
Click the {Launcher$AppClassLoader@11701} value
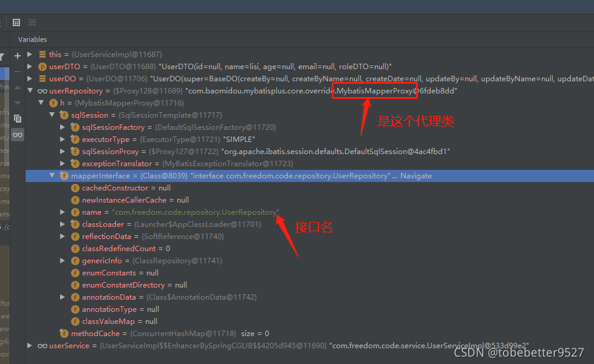tap(197, 224)
